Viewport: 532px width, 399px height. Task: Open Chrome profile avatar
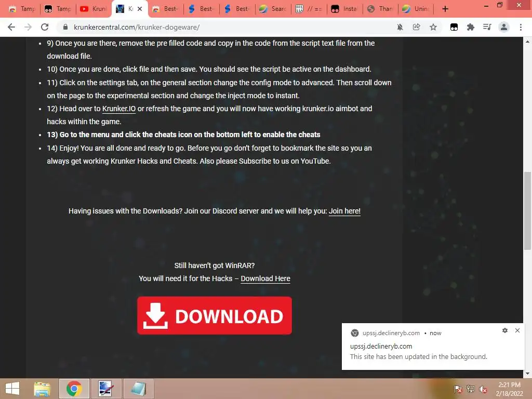tap(504, 27)
